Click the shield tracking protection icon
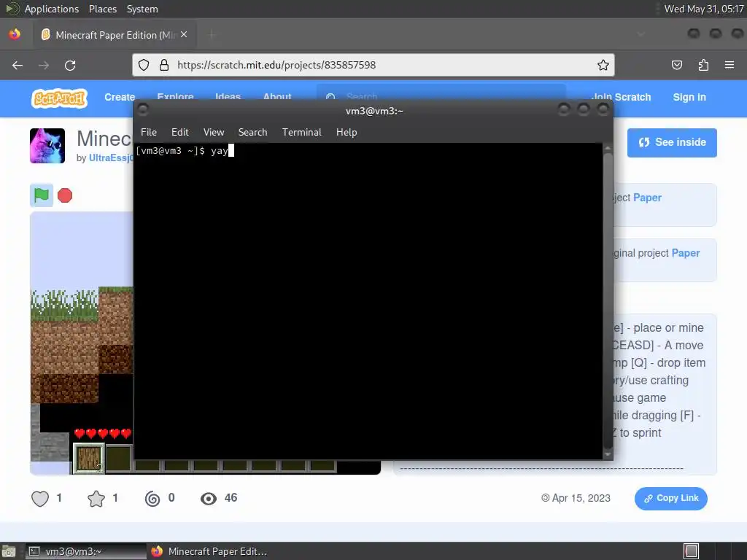The image size is (747, 560). (144, 65)
